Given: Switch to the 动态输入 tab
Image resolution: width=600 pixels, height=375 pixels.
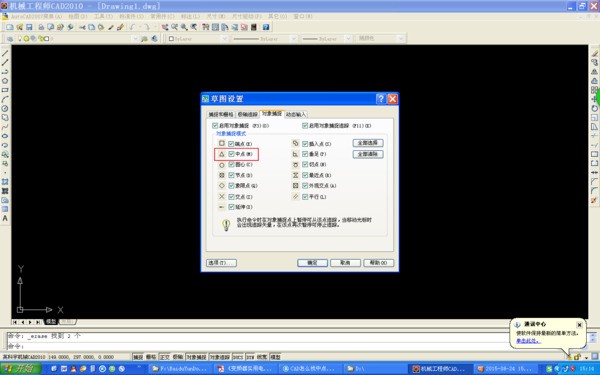Looking at the screenshot, I should pyautogui.click(x=296, y=114).
